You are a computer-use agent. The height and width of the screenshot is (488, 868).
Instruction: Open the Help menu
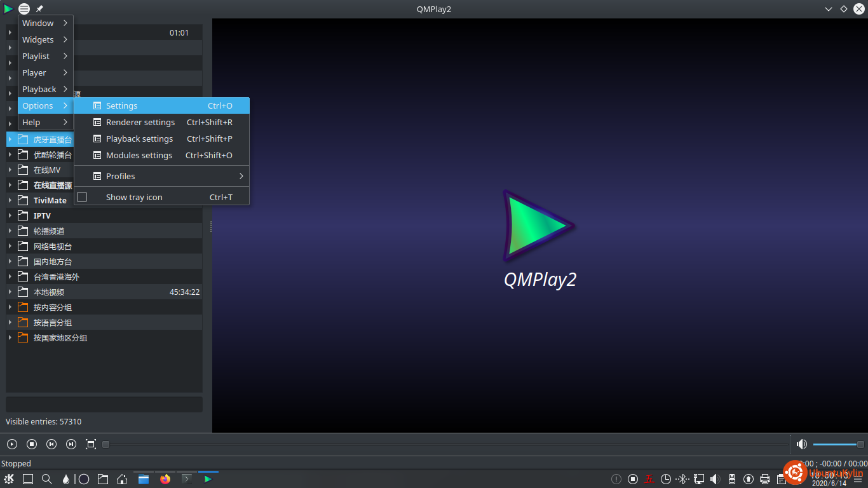pyautogui.click(x=46, y=122)
